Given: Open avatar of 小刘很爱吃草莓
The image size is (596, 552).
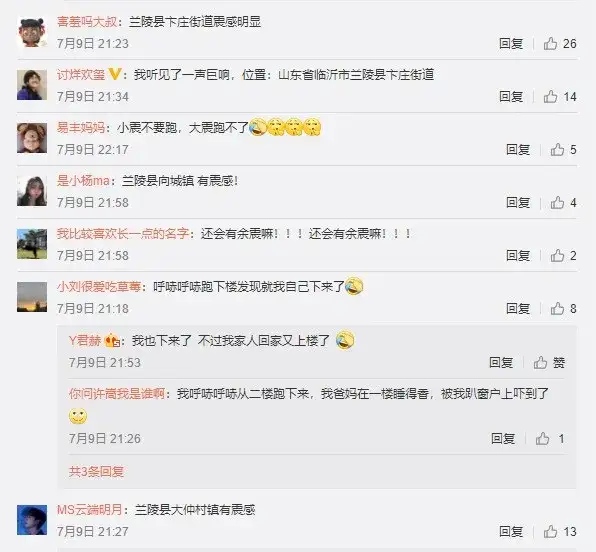Looking at the screenshot, I should (x=32, y=297).
